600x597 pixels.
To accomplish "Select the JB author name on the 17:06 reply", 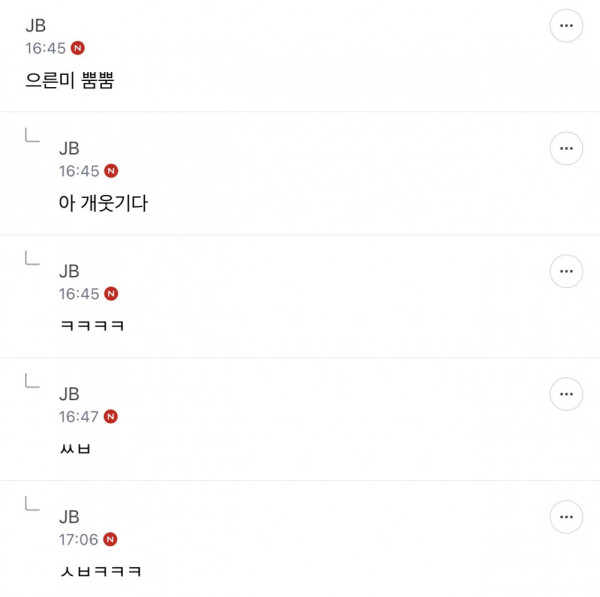I will (69, 517).
